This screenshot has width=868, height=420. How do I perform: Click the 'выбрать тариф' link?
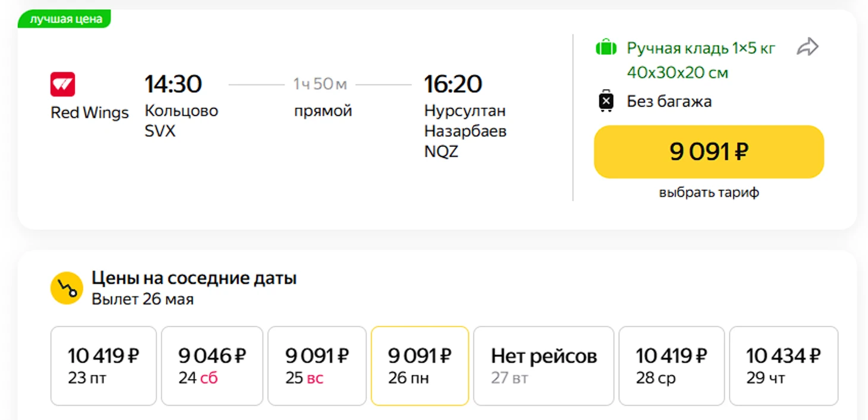tap(709, 193)
